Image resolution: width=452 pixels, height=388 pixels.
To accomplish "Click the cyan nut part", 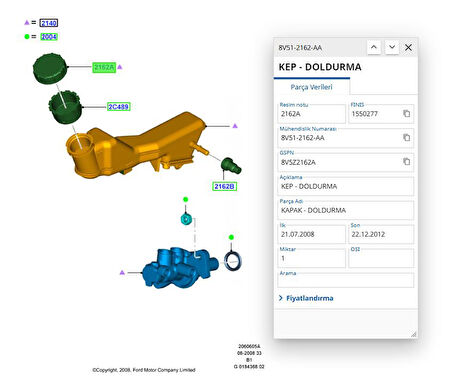I will [x=186, y=219].
